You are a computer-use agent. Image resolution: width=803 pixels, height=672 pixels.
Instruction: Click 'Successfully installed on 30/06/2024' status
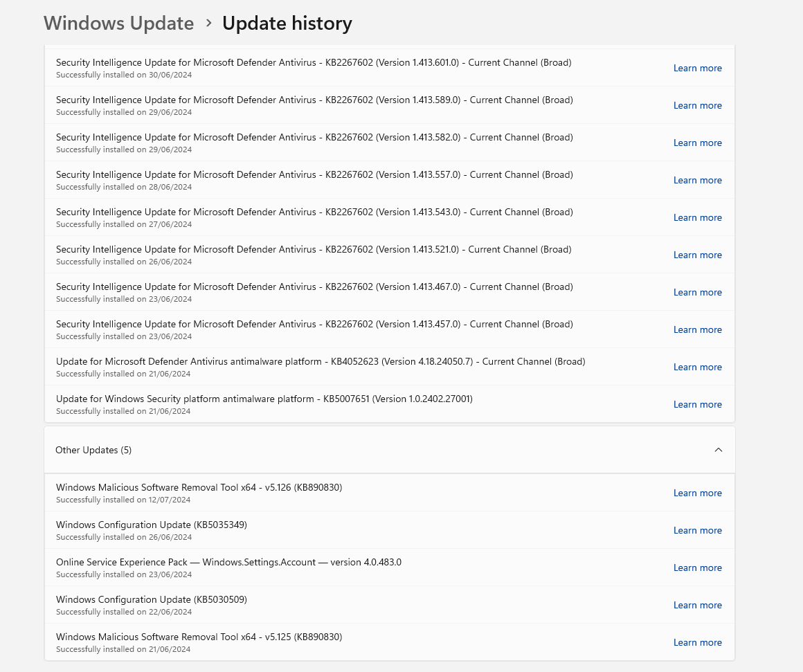[x=124, y=75]
